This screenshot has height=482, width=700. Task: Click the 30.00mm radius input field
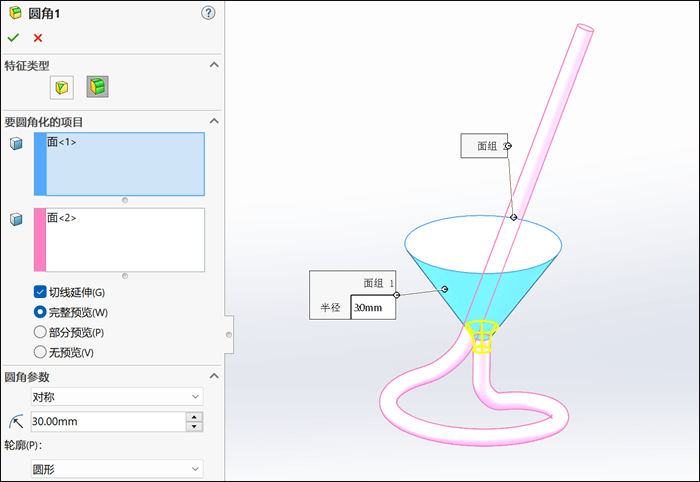[x=108, y=421]
